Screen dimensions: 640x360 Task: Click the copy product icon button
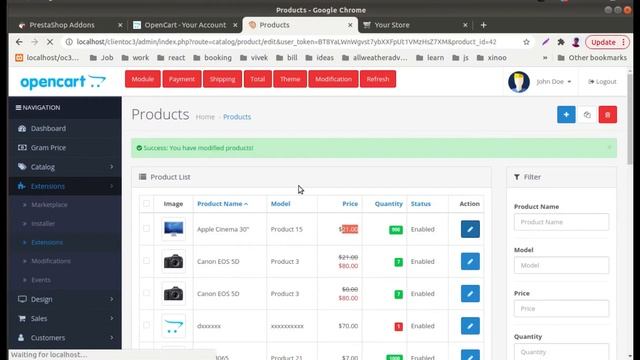587,115
